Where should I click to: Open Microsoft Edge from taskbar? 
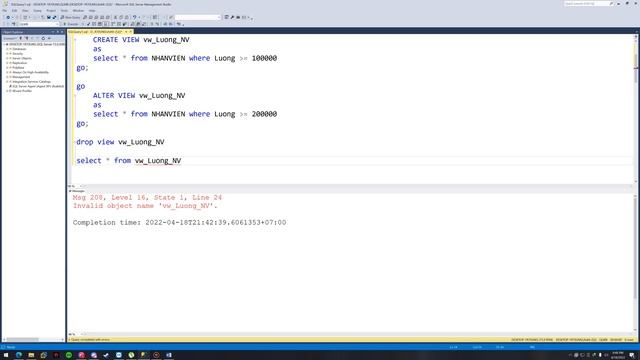(x=19, y=355)
